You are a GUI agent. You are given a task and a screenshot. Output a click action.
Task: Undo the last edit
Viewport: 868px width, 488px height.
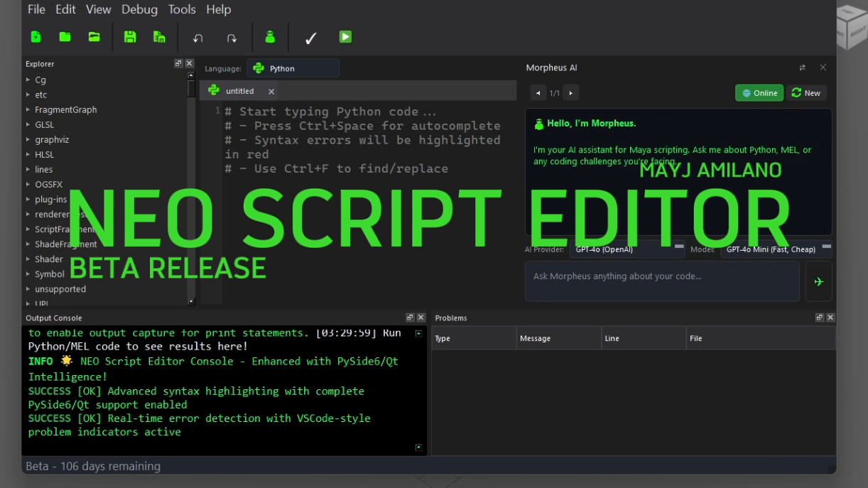(x=197, y=36)
